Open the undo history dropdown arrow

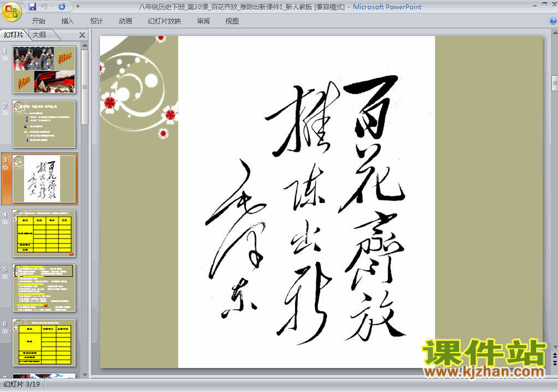52,7
